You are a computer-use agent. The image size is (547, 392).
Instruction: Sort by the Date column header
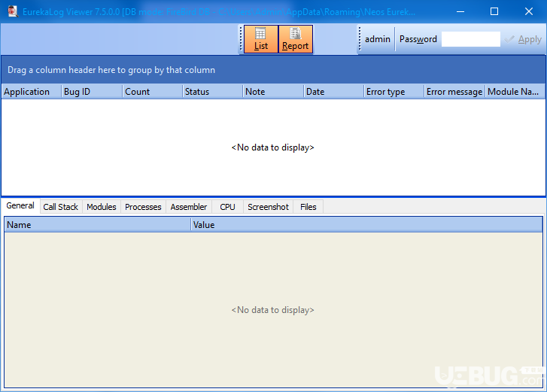point(334,92)
